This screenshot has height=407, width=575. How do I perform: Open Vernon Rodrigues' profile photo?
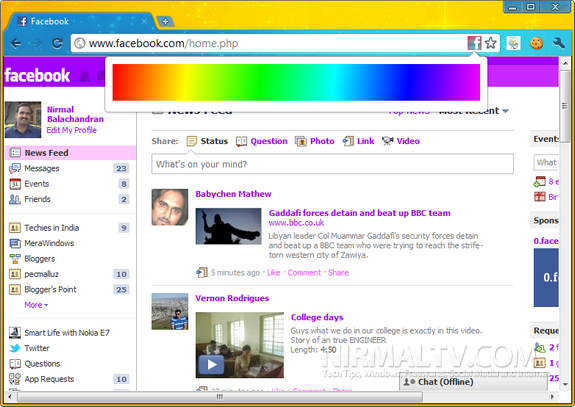[x=170, y=311]
